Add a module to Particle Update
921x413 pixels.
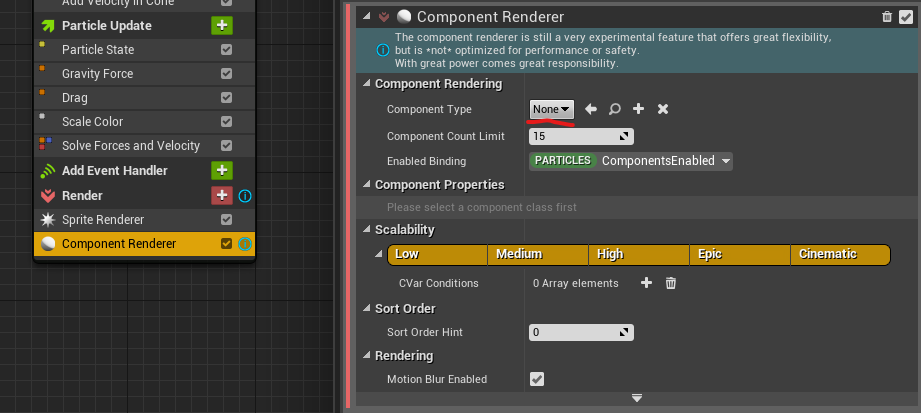[222, 25]
